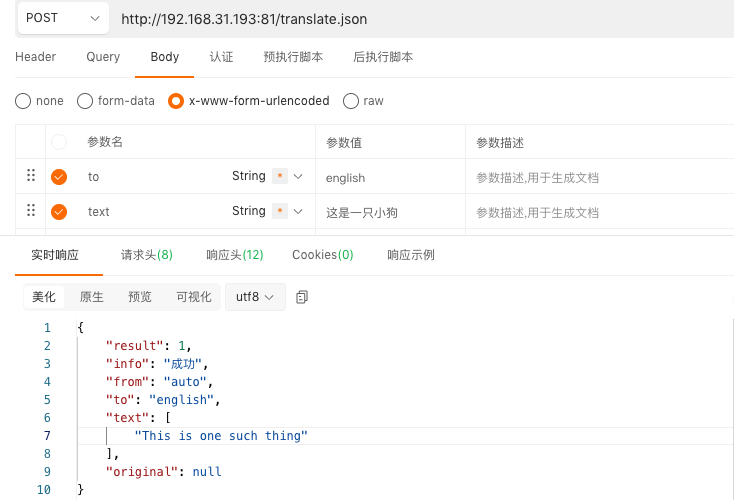Switch to the Header tab
Image resolution: width=734 pixels, height=500 pixels.
[36, 57]
